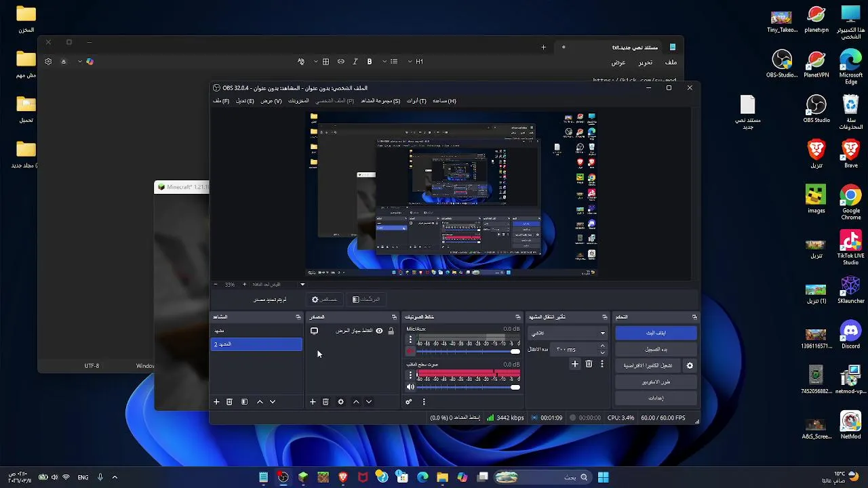This screenshot has height=488, width=868.
Task: Increase transition duration stepper arrow
Action: click(602, 346)
